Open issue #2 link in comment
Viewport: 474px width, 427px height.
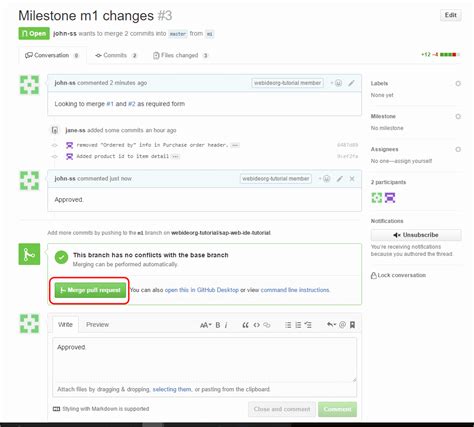(x=132, y=104)
